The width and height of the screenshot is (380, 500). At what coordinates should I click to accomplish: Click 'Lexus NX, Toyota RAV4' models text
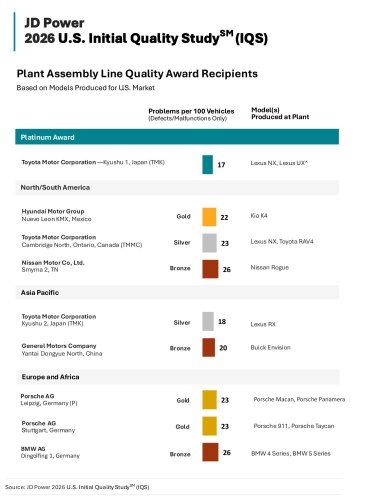[282, 242]
